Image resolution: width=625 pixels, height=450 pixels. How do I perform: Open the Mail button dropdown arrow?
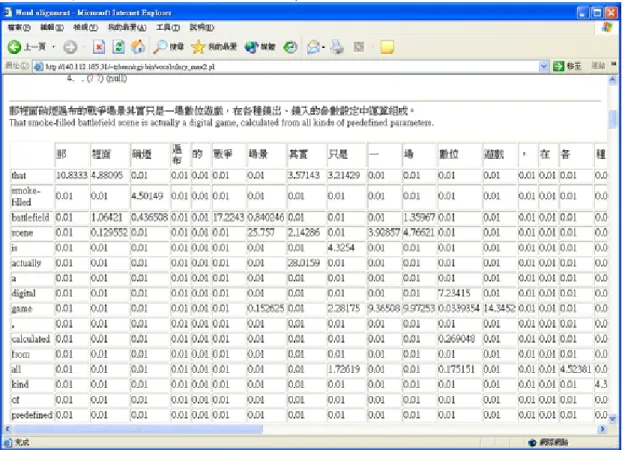[x=323, y=47]
